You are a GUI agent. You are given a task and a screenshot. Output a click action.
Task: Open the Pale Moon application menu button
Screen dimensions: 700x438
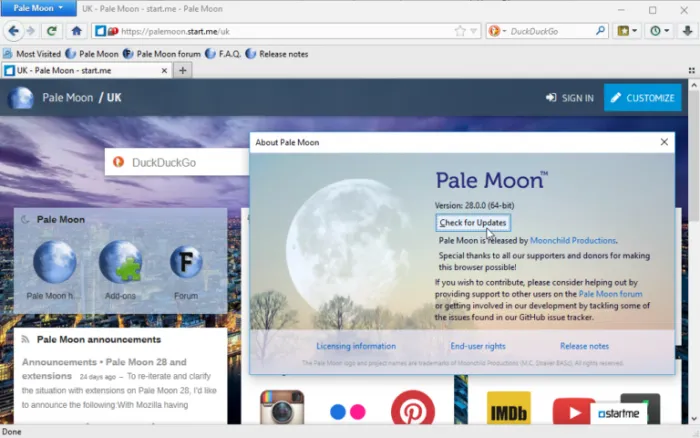38,8
